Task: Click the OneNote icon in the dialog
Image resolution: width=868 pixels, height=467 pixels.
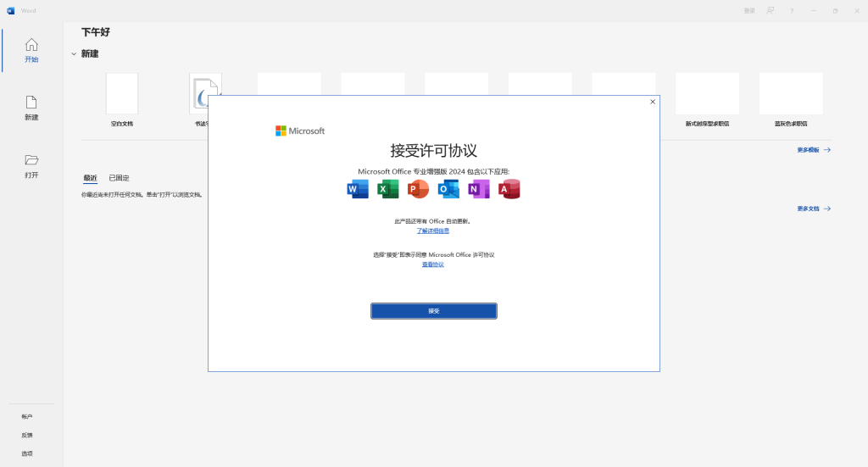Action: click(x=479, y=189)
